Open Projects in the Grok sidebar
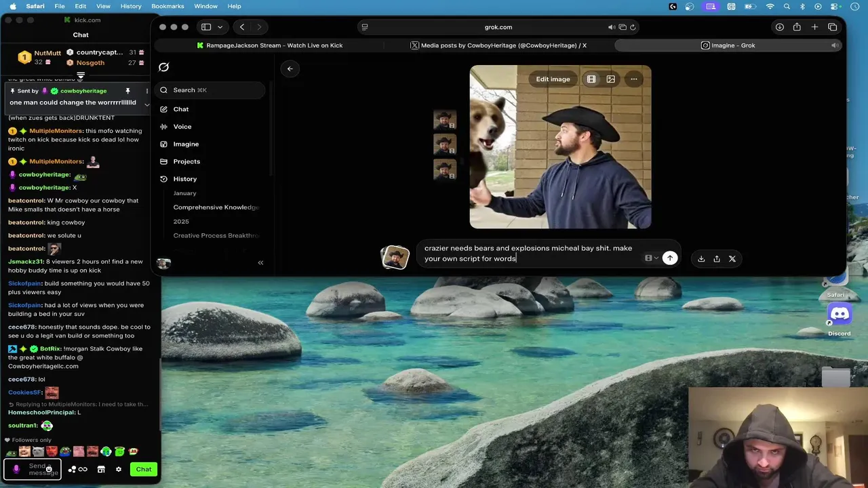Image resolution: width=868 pixels, height=488 pixels. pos(186,161)
